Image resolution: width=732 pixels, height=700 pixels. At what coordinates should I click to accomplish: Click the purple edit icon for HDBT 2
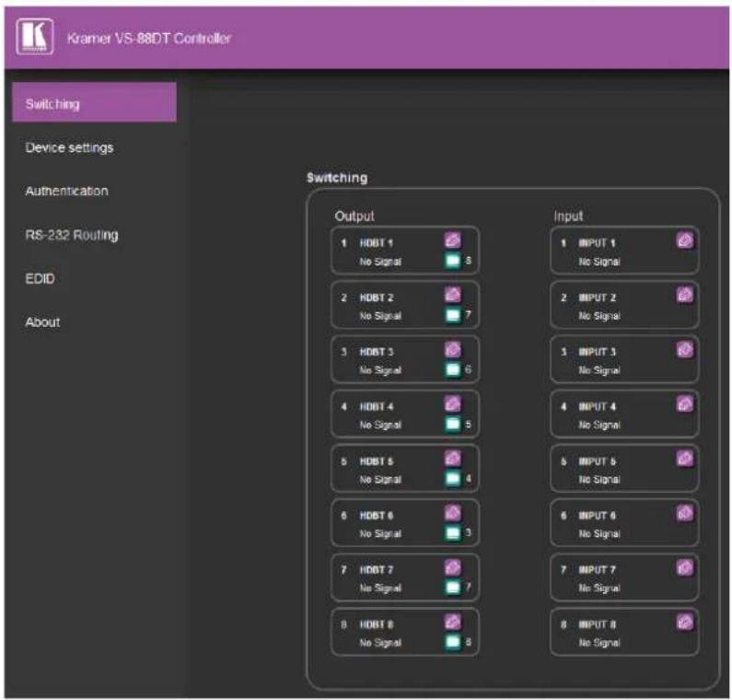tap(452, 295)
